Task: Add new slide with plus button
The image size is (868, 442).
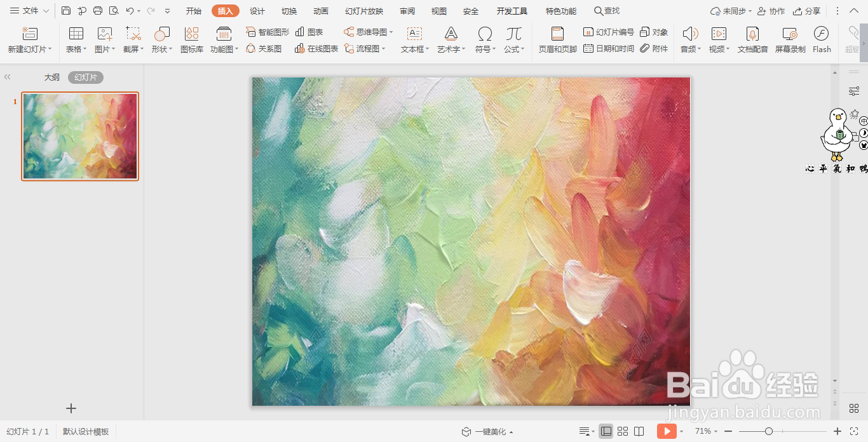Action: [71, 408]
